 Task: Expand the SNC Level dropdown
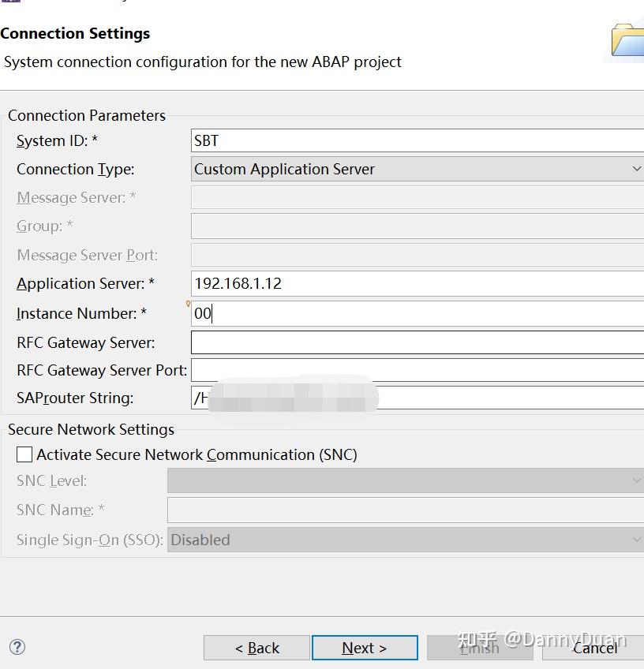click(x=406, y=480)
